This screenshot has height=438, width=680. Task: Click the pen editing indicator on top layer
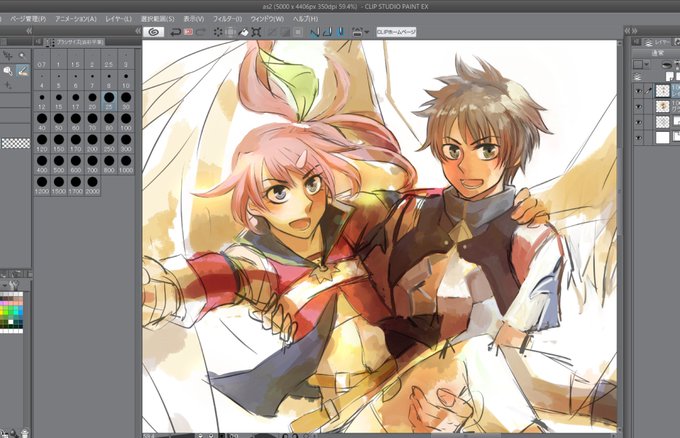click(x=649, y=91)
